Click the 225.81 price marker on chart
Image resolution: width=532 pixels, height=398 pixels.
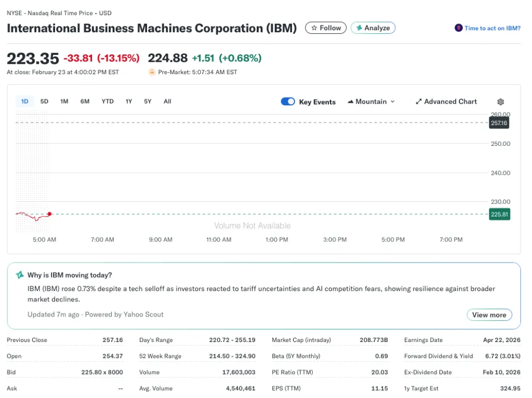pos(499,214)
